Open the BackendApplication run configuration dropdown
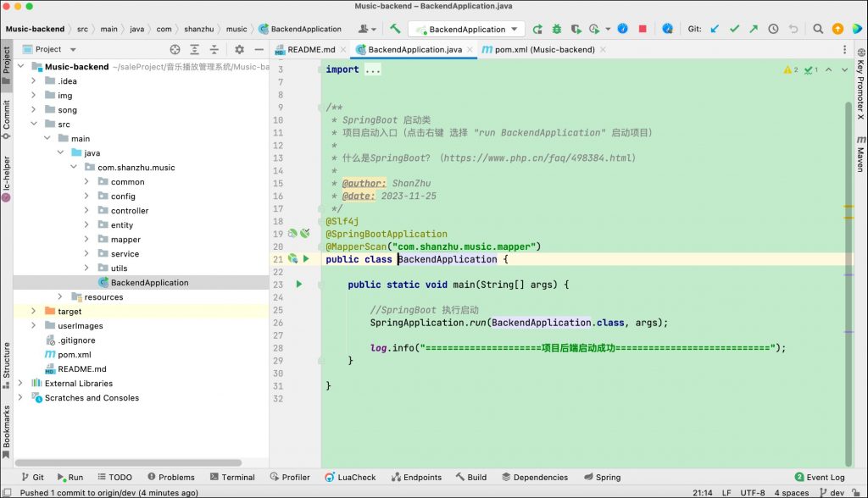The image size is (868, 498). coord(466,29)
